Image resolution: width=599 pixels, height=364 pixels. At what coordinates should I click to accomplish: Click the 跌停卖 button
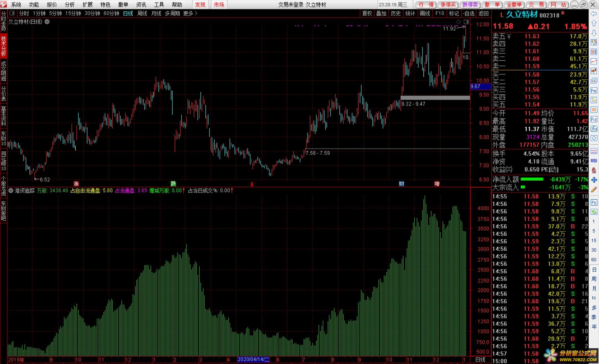pyautogui.click(x=470, y=5)
